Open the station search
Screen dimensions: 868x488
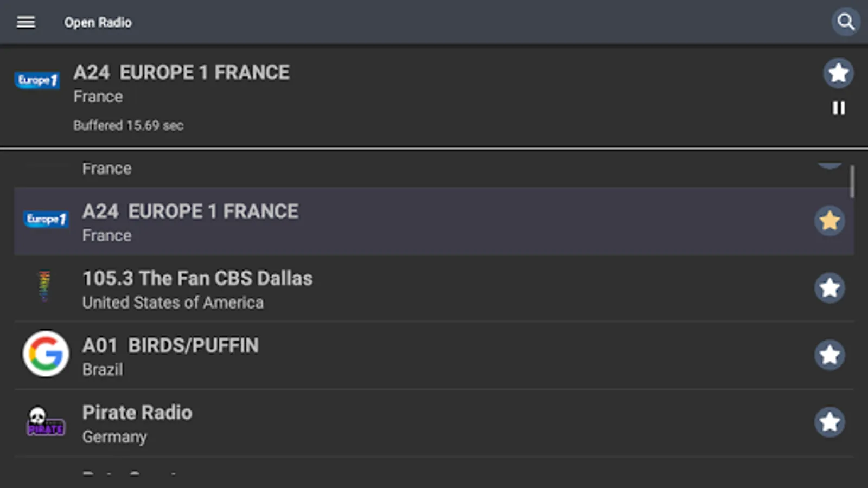point(845,22)
